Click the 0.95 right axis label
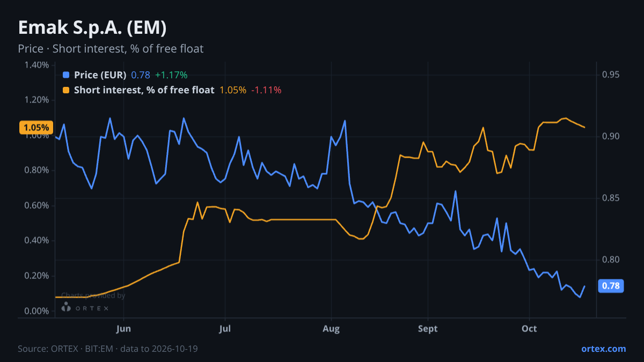The image size is (644, 362). pos(611,75)
